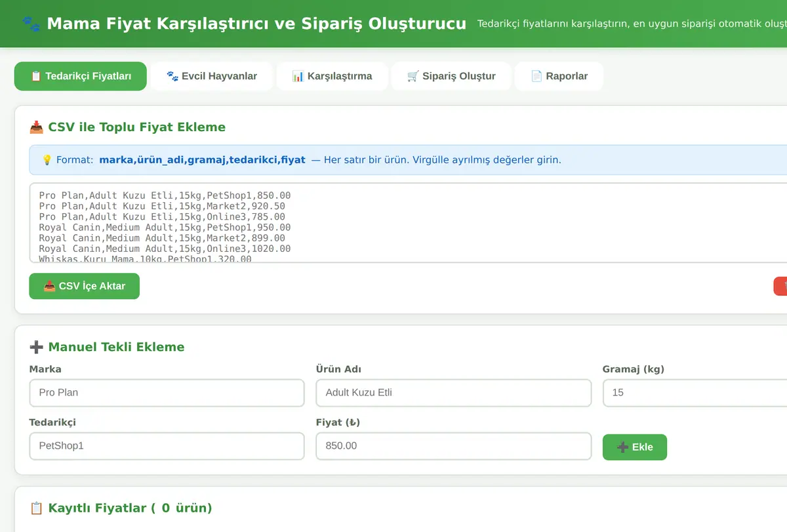Focus the Ürün Adı input field

pos(453,393)
